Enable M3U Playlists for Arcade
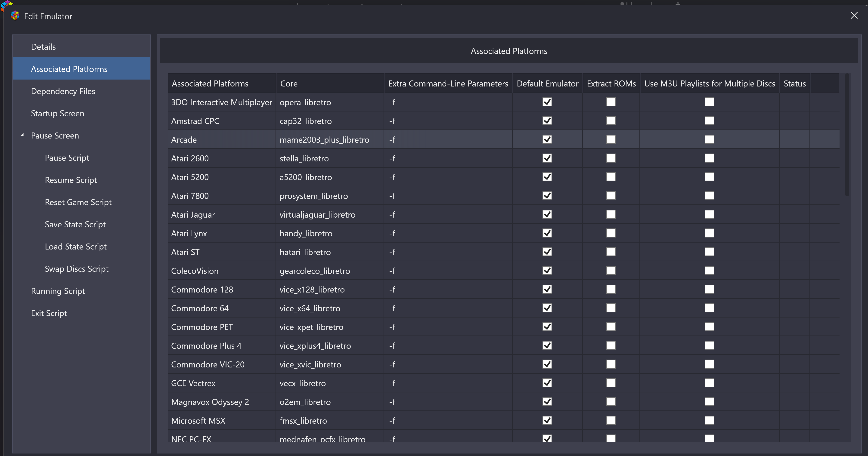Viewport: 868px width, 456px height. tap(709, 139)
